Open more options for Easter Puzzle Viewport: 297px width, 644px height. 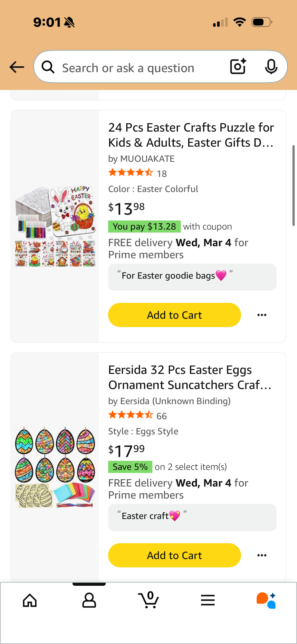click(x=262, y=315)
